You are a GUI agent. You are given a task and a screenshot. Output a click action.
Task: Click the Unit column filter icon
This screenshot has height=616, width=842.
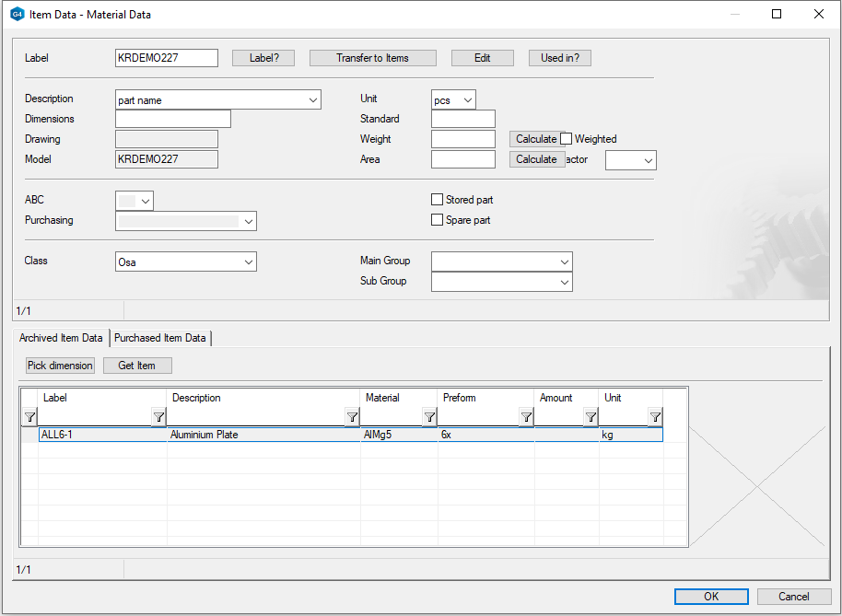click(655, 417)
